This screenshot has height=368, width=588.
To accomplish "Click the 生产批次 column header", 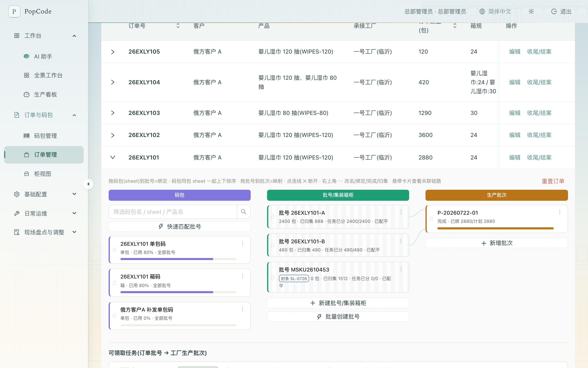I will point(496,195).
